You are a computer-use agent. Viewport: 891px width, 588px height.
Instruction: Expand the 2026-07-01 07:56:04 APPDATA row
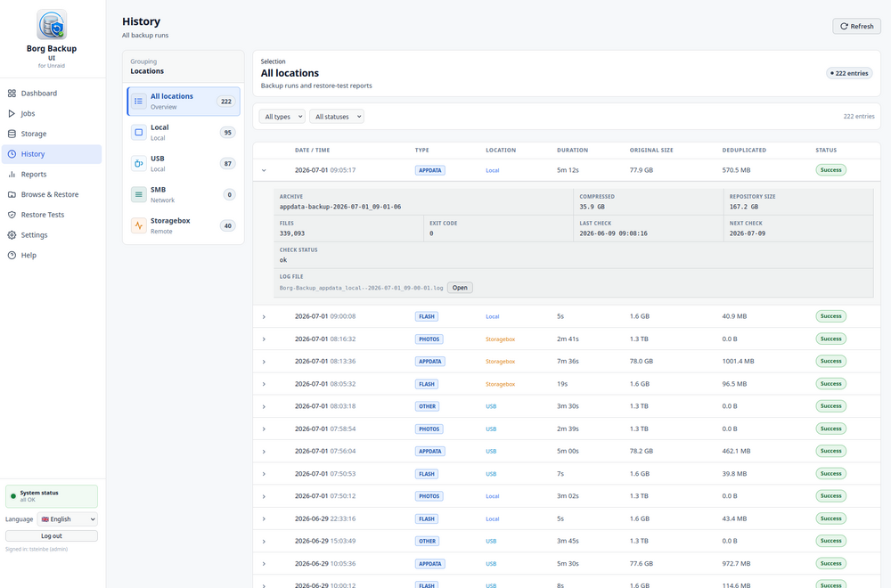264,451
